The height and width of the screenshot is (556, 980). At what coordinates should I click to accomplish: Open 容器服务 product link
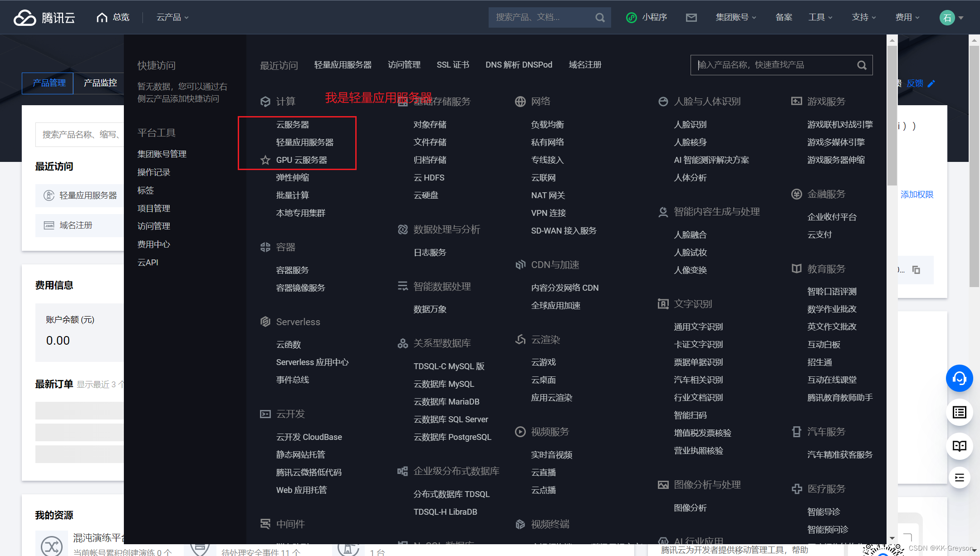coord(293,270)
